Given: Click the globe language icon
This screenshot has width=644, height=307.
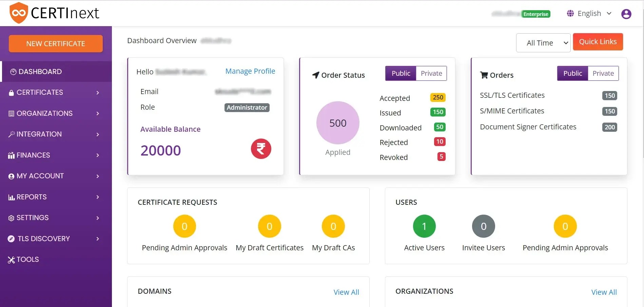Looking at the screenshot, I should click(570, 14).
